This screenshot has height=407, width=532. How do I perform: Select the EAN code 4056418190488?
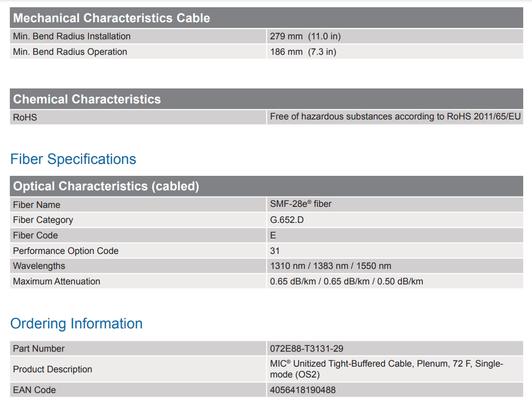[302, 390]
